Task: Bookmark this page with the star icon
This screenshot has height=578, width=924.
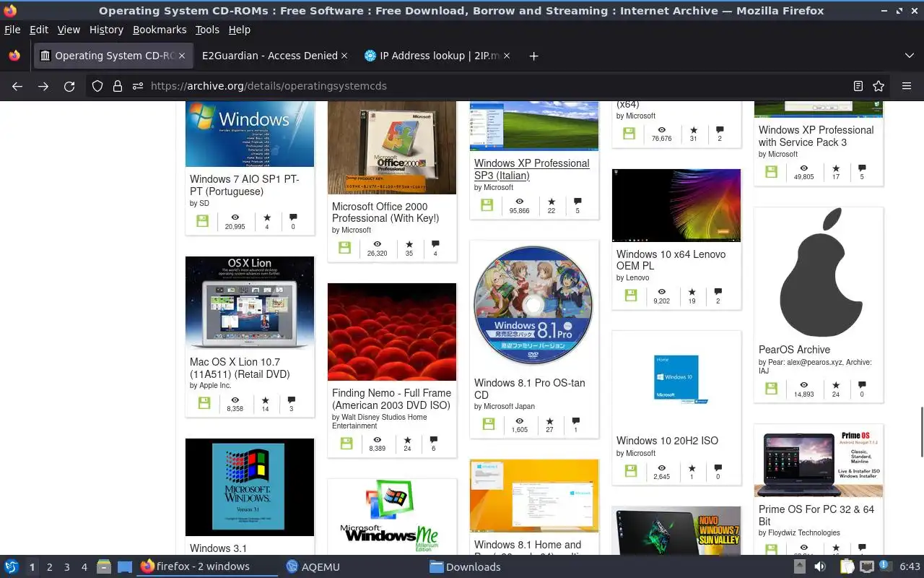Action: coord(879,86)
